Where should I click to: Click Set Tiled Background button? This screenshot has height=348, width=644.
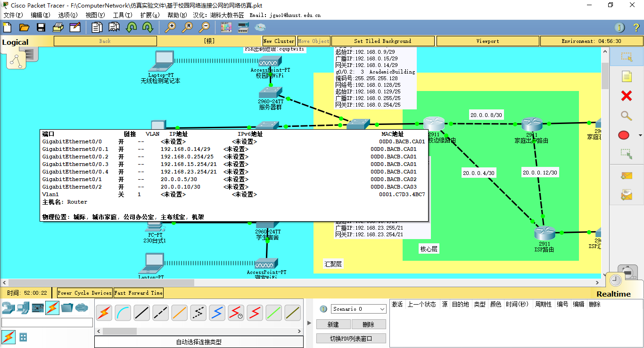[x=382, y=41]
